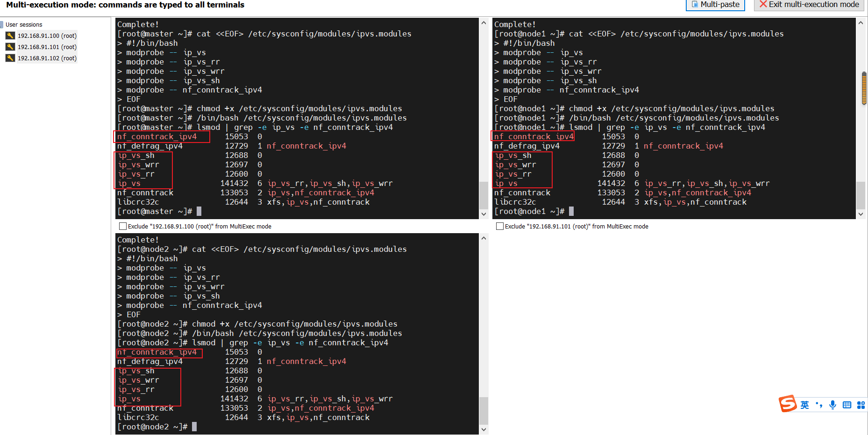The image size is (868, 435).
Task: Select session 192.168.91.102 (root)
Action: point(47,58)
